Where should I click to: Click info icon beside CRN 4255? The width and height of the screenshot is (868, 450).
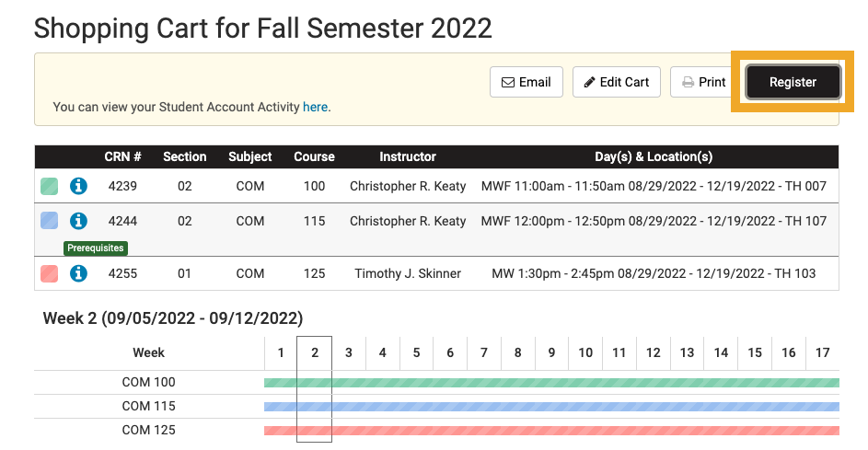click(78, 273)
